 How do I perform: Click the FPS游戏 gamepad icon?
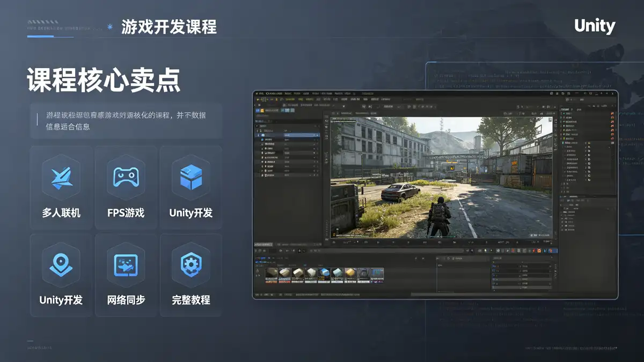[x=126, y=177]
